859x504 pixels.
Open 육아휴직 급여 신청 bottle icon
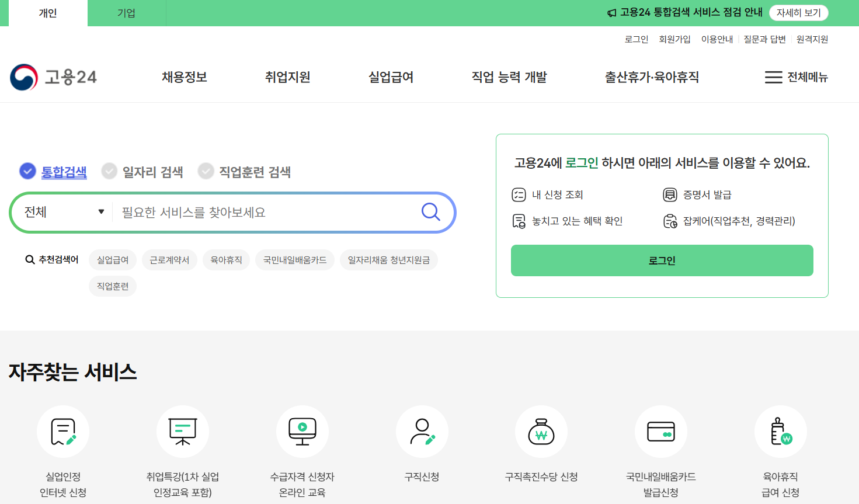tap(781, 432)
